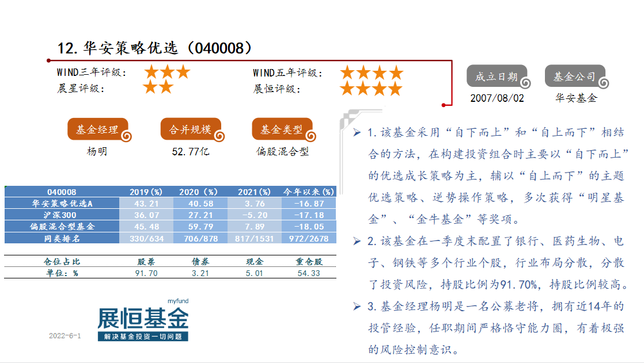Screen dimensions: 644x363
Task: Click the "2019(%)" column header
Action: pos(146,192)
